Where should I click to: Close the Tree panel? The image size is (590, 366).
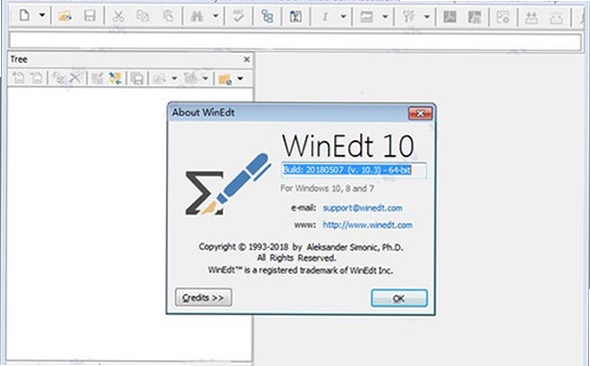[247, 59]
